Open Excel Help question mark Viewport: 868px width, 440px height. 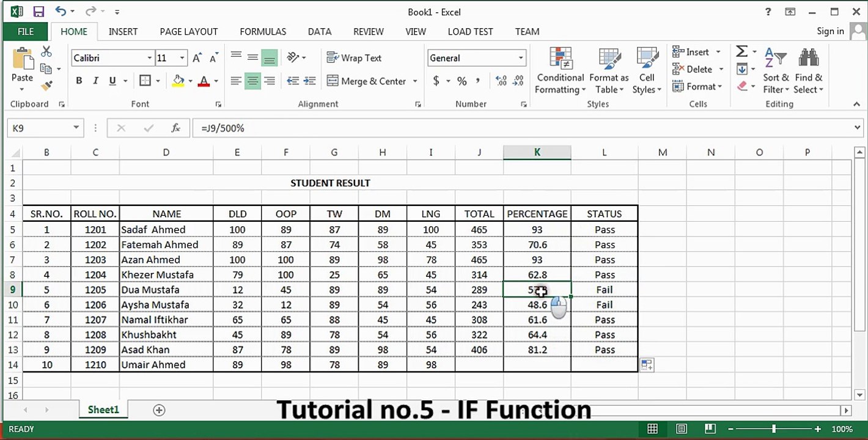pos(768,12)
